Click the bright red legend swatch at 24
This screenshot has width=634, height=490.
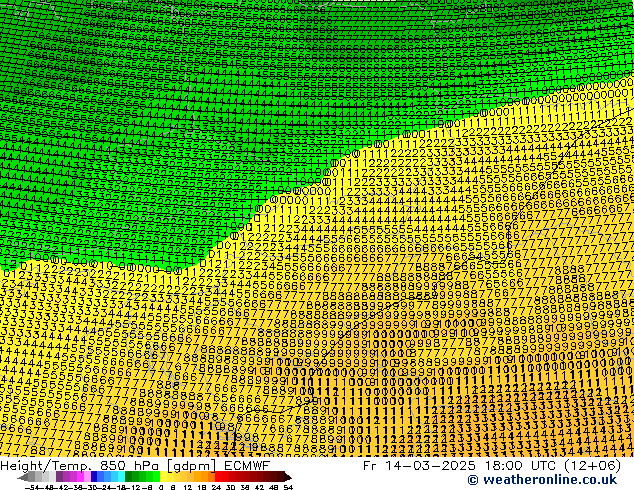pyautogui.click(x=218, y=477)
